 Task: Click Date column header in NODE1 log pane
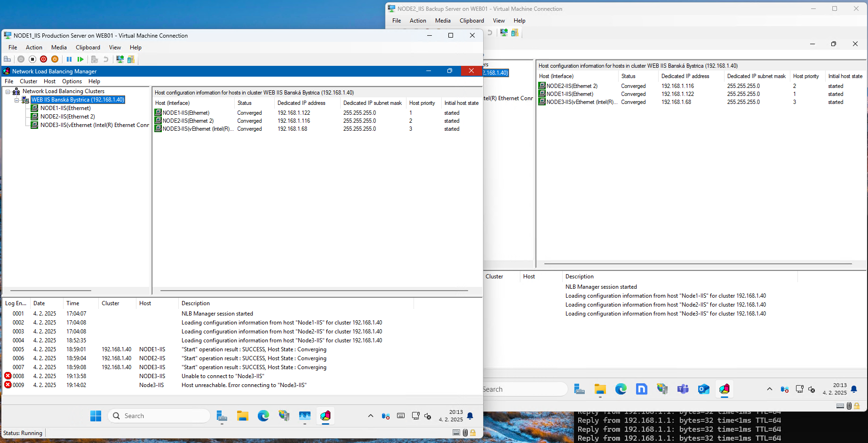[x=47, y=303]
